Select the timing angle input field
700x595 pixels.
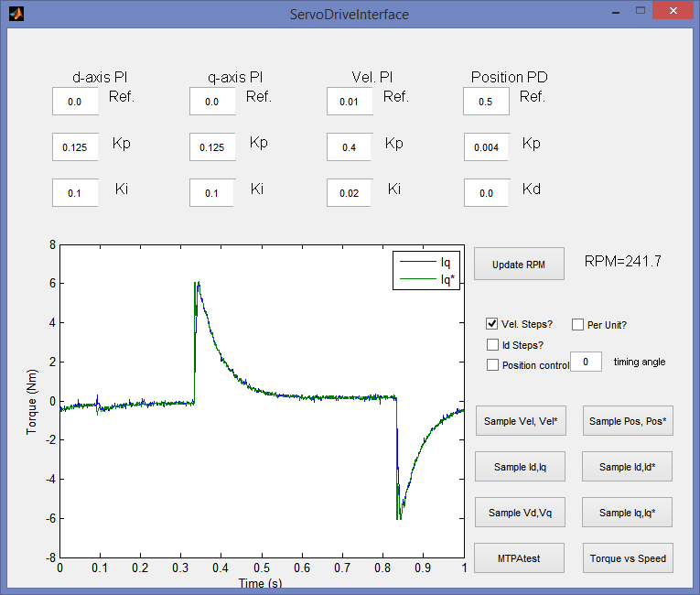tap(586, 362)
